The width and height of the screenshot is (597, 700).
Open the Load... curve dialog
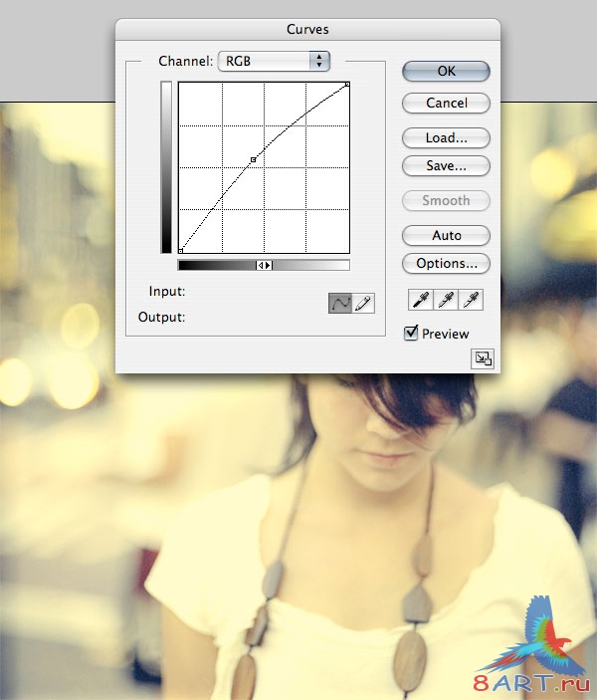(446, 137)
